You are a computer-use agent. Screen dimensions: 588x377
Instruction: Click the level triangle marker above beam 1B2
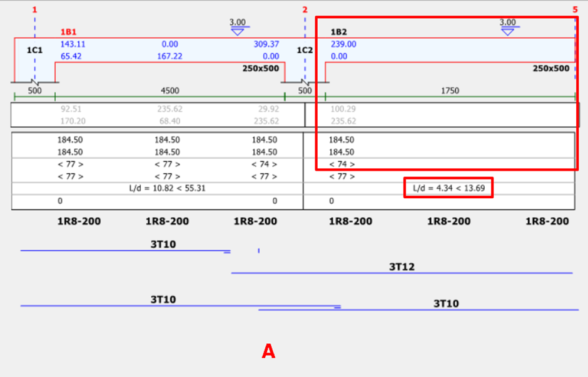click(x=508, y=32)
